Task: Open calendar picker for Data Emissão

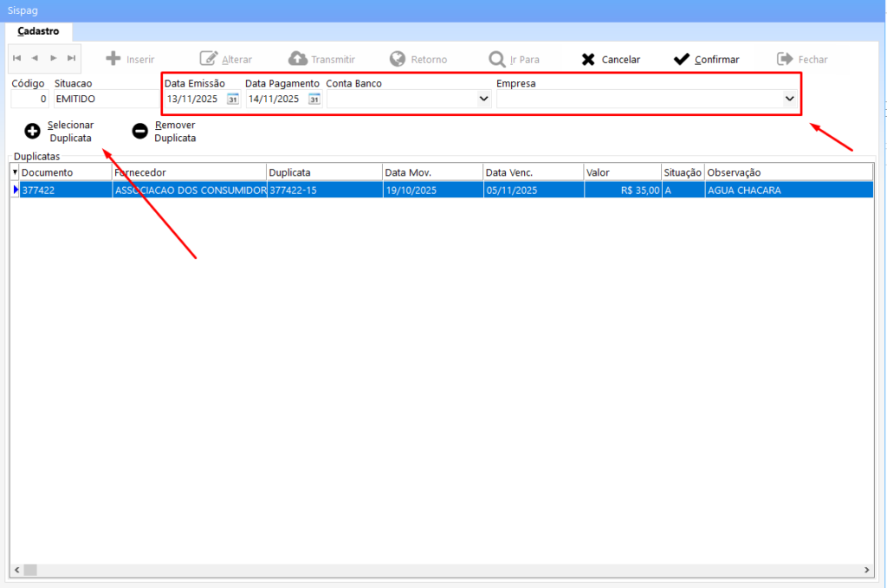Action: [232, 99]
